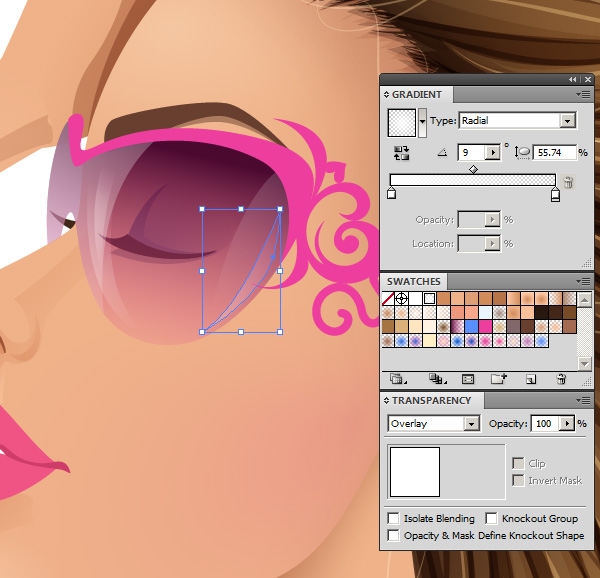Check the Knockout Group option
This screenshot has height=578, width=600.
491,519
